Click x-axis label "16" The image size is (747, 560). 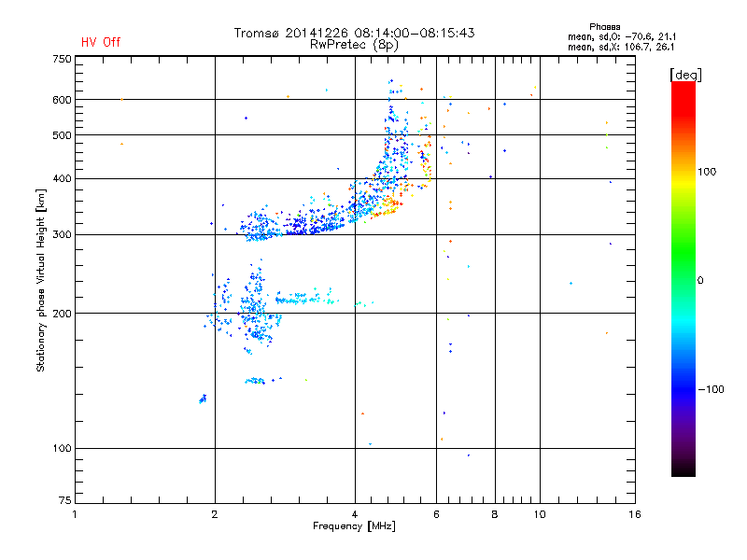pos(635,514)
